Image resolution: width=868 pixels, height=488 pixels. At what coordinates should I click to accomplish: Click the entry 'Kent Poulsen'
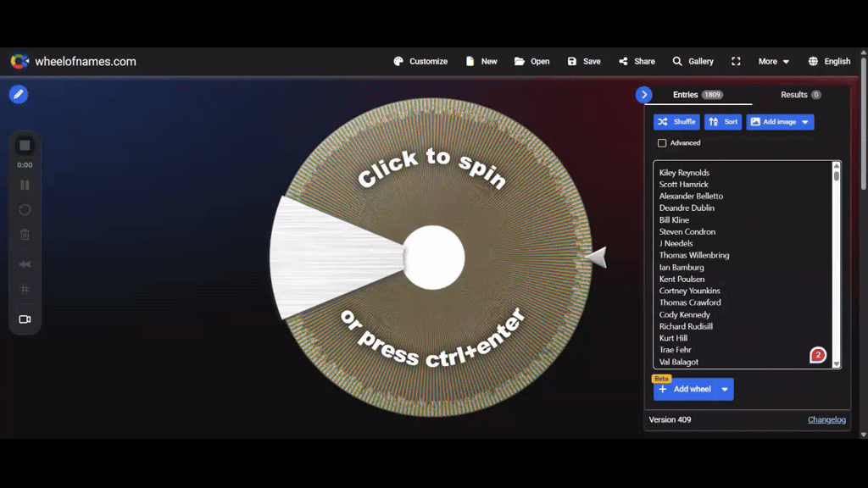tap(682, 279)
